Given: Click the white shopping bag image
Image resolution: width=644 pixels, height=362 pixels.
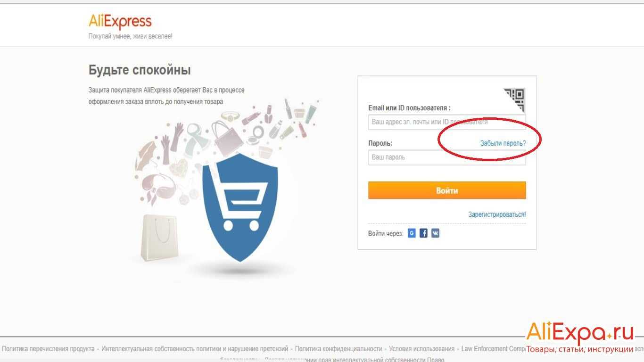Looking at the screenshot, I should (159, 237).
